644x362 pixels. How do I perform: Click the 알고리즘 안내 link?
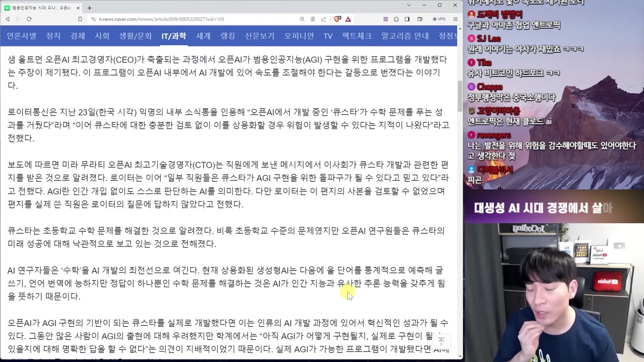(x=405, y=36)
